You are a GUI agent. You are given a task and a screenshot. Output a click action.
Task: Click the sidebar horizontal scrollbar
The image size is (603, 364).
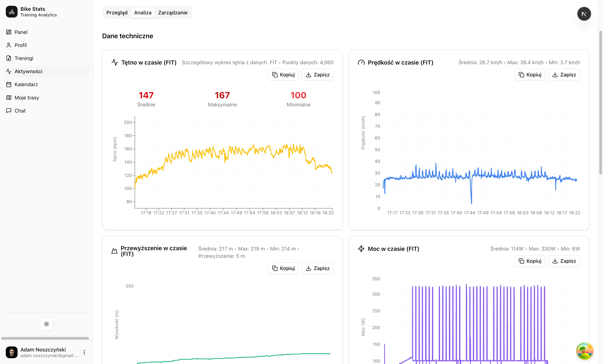[x=45, y=338]
